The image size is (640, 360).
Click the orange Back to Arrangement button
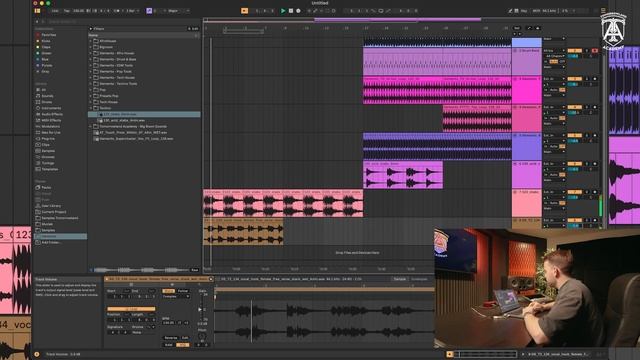[x=244, y=11]
